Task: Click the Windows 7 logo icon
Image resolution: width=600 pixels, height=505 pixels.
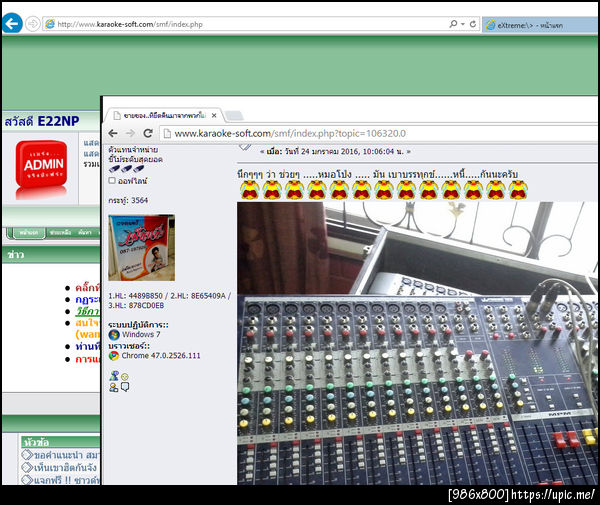Action: pos(114,335)
